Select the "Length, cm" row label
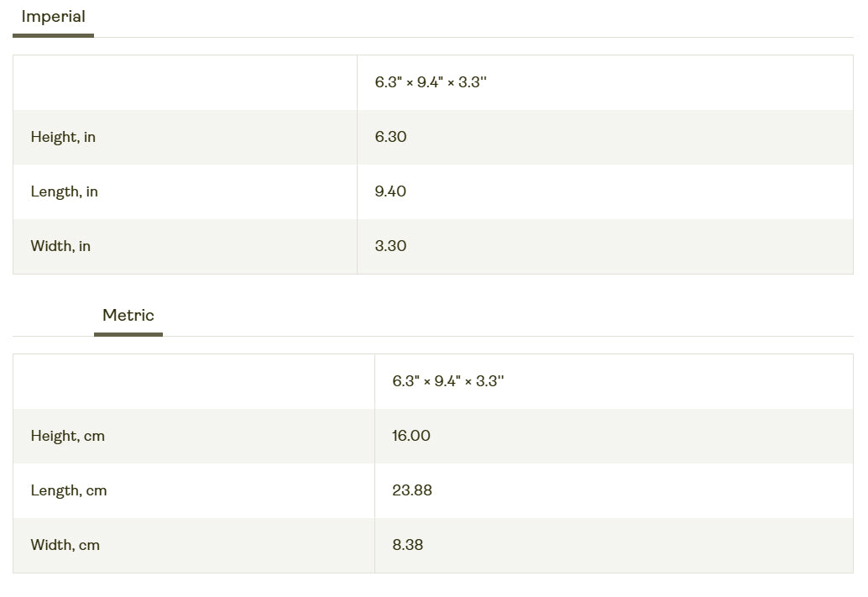The image size is (868, 597). coord(69,490)
